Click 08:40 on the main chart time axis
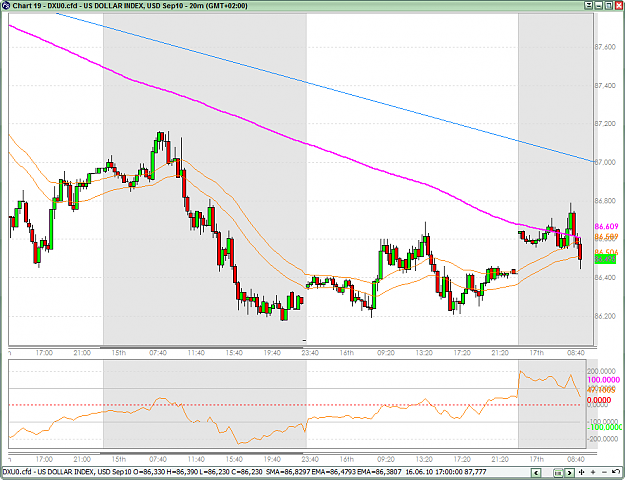 (576, 353)
